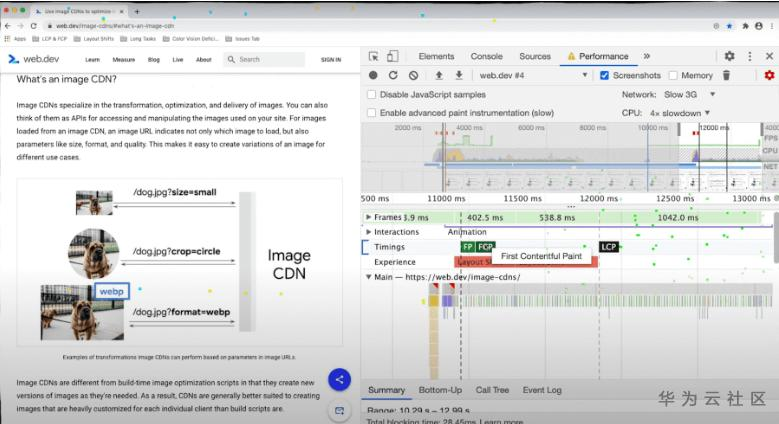Collapse the Main thread track
The width and height of the screenshot is (779, 424).
click(x=368, y=277)
